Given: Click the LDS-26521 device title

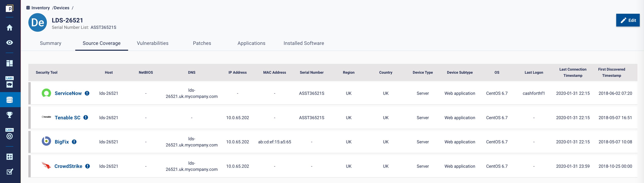Looking at the screenshot, I should pos(67,20).
